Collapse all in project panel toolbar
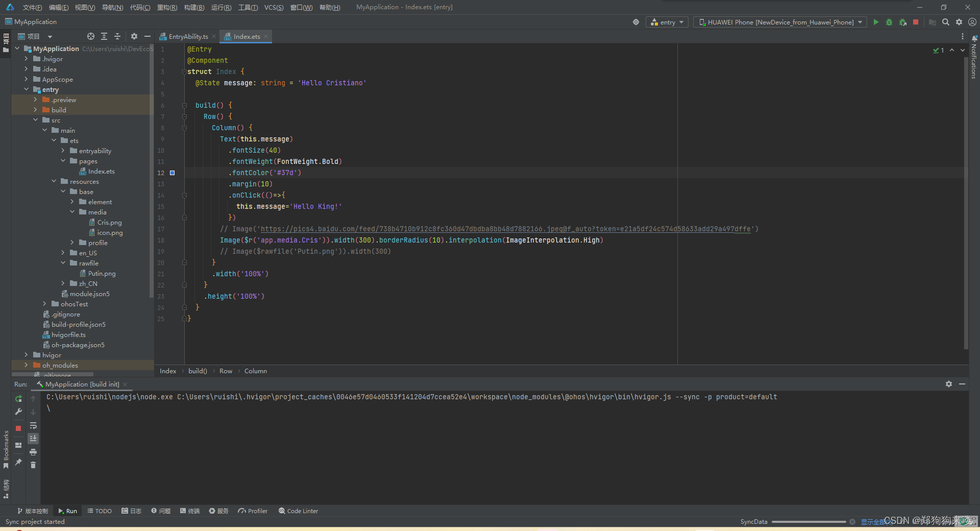The image size is (980, 531). [117, 36]
